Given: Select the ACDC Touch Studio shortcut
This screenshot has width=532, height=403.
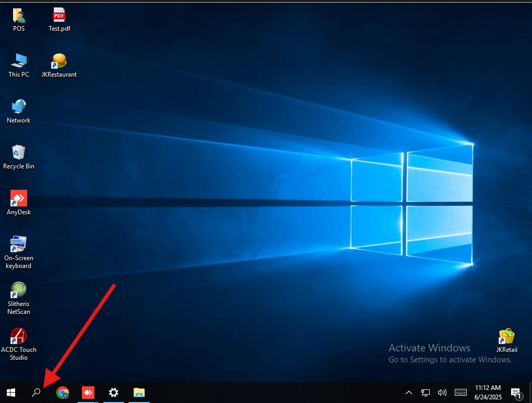Looking at the screenshot, I should [x=19, y=336].
